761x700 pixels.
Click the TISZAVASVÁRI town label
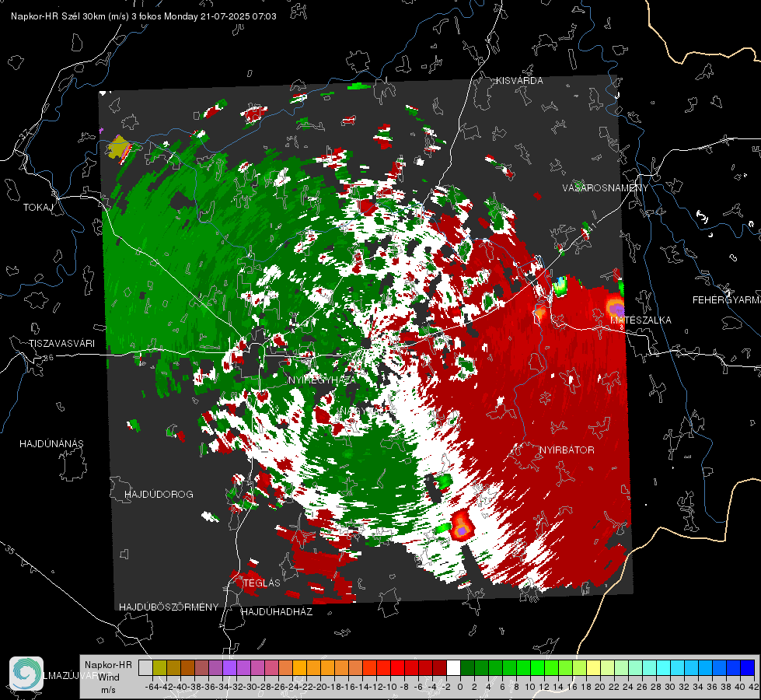[x=61, y=344]
